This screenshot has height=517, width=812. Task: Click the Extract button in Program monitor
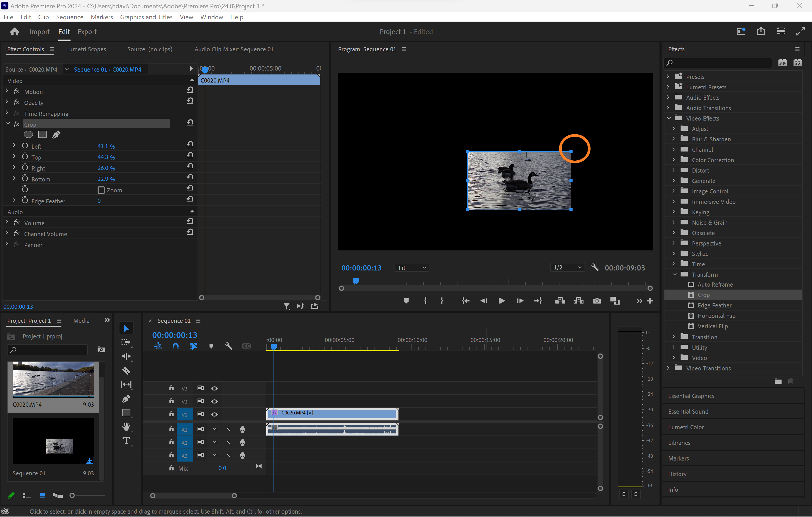[x=578, y=301]
